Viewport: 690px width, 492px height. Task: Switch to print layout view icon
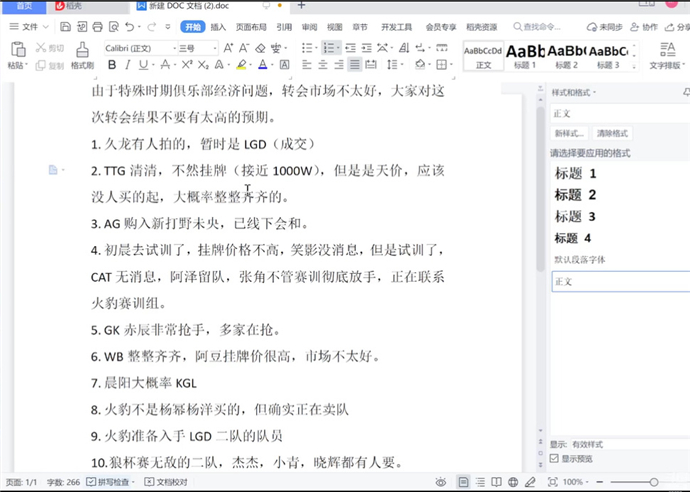[x=463, y=482]
